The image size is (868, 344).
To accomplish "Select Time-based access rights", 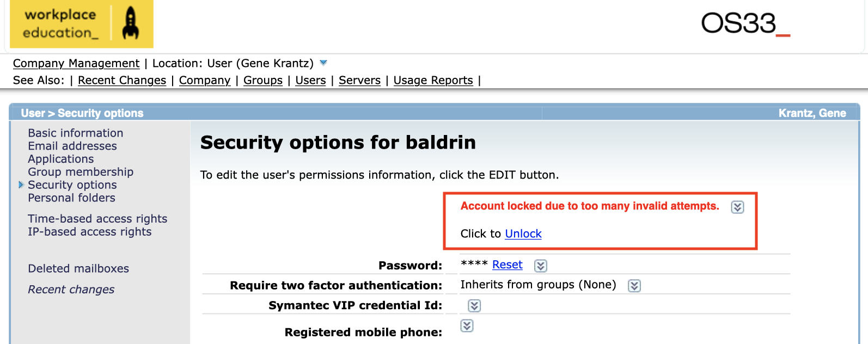I will point(97,219).
